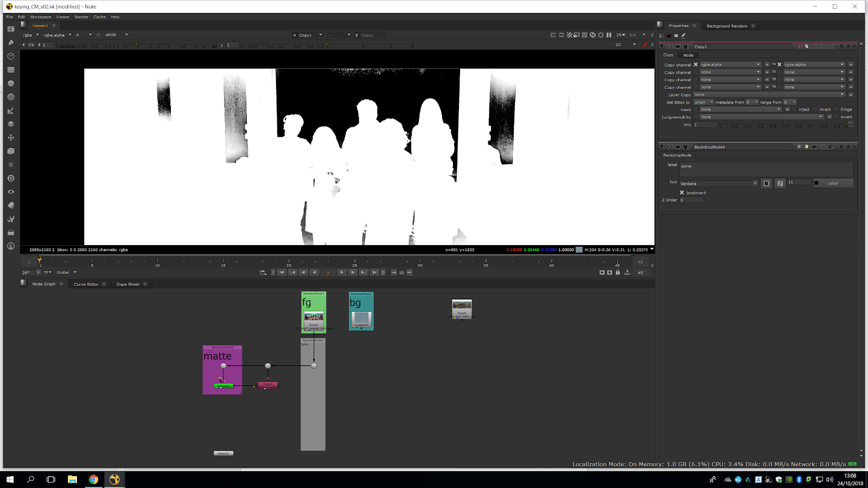Toggle italic font for the backdrop label
Viewport: 868px width, 488px height.
[x=780, y=183]
